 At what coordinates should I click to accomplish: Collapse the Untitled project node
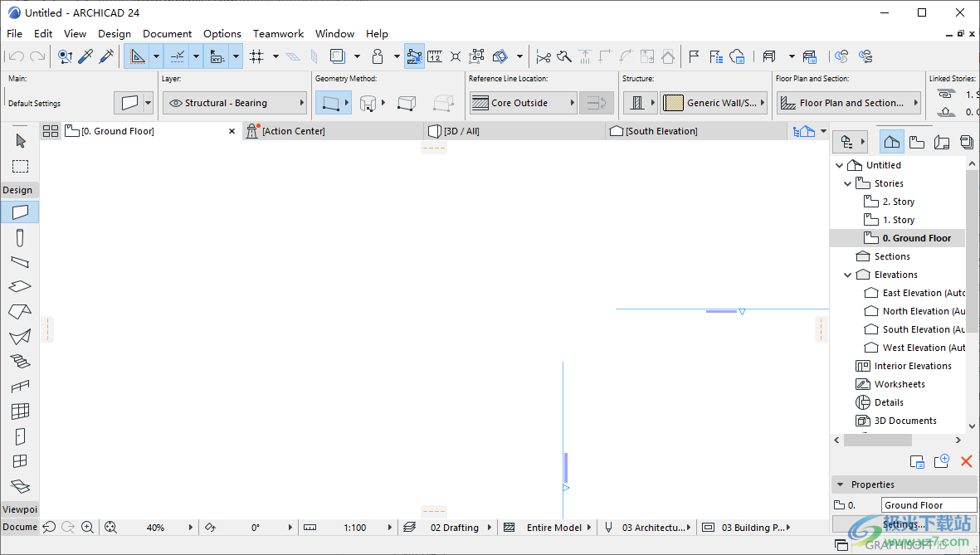(x=839, y=166)
